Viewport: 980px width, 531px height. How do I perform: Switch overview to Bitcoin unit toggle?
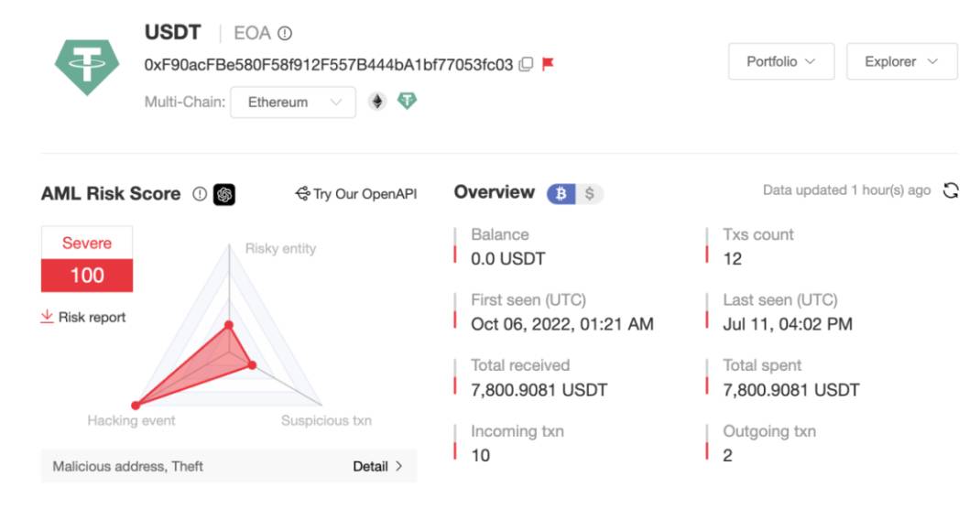pyautogui.click(x=561, y=194)
